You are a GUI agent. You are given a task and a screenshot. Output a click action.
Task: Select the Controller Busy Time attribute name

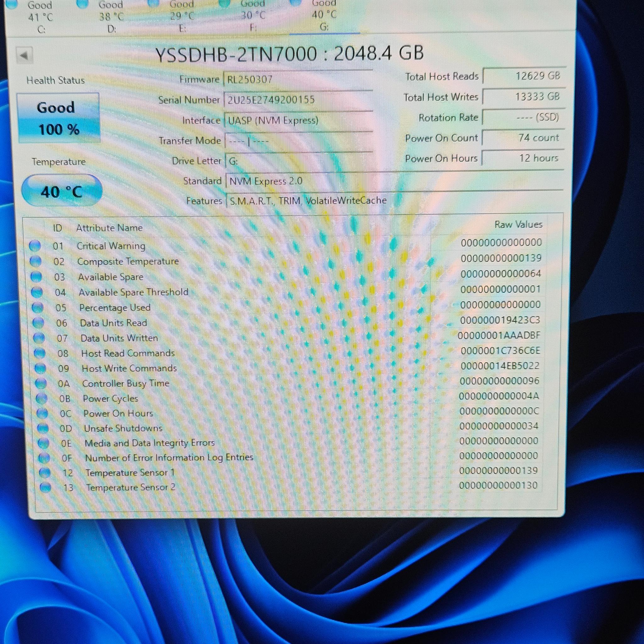(x=126, y=384)
